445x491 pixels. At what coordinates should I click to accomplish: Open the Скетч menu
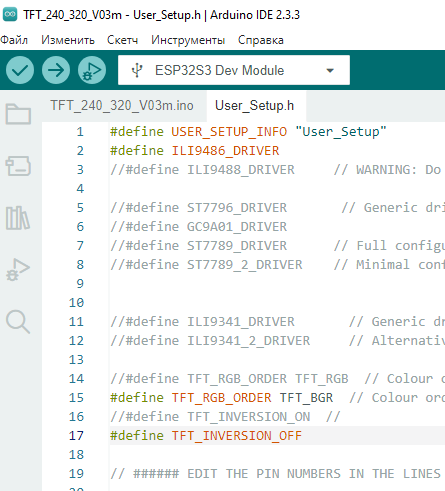click(122, 40)
